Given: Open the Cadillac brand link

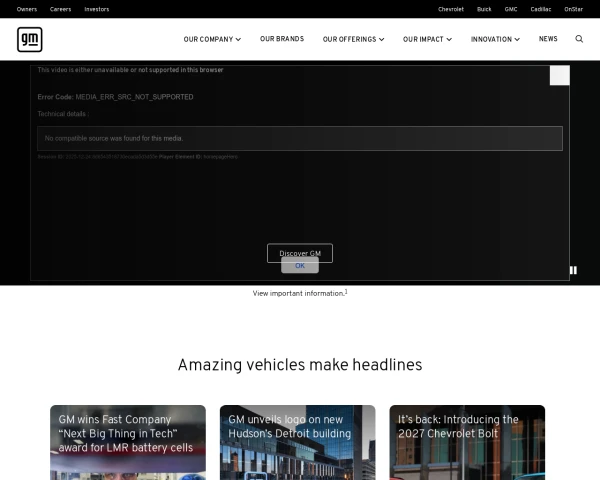Looking at the screenshot, I should click(x=541, y=9).
